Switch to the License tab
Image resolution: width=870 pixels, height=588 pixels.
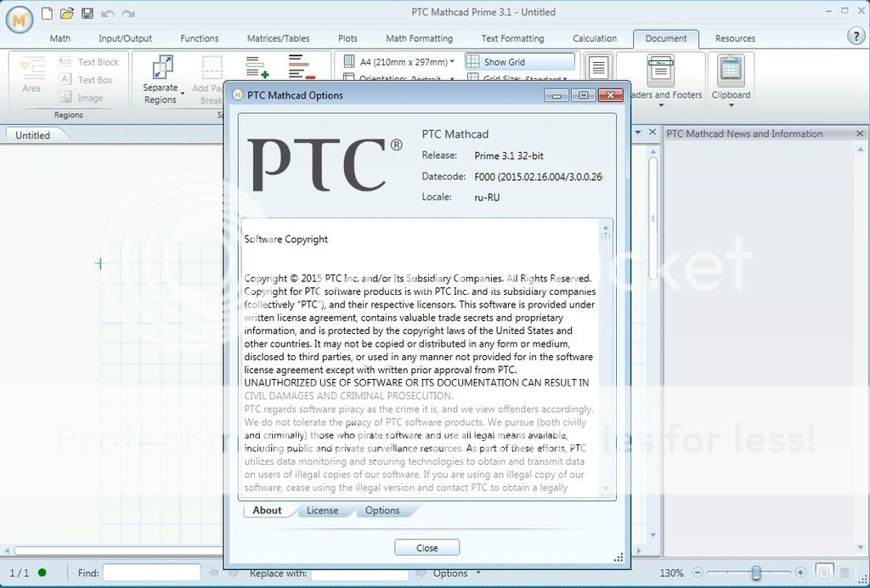pos(322,511)
